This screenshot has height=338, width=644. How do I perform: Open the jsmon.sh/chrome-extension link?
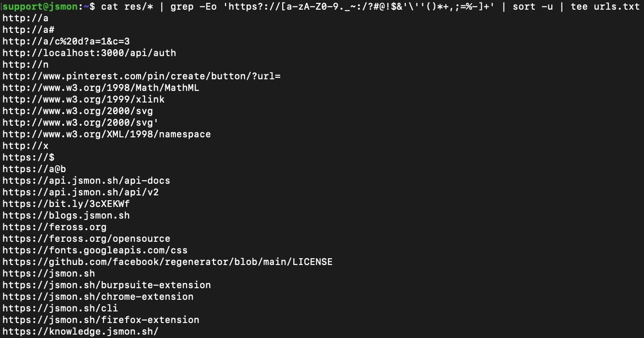coord(98,297)
